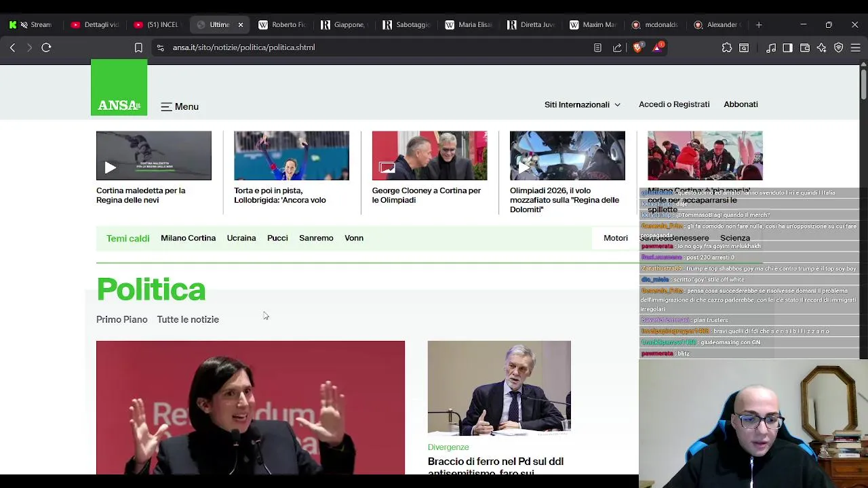The height and width of the screenshot is (488, 868).
Task: Open the Brave Wallet icon
Action: (x=805, y=47)
